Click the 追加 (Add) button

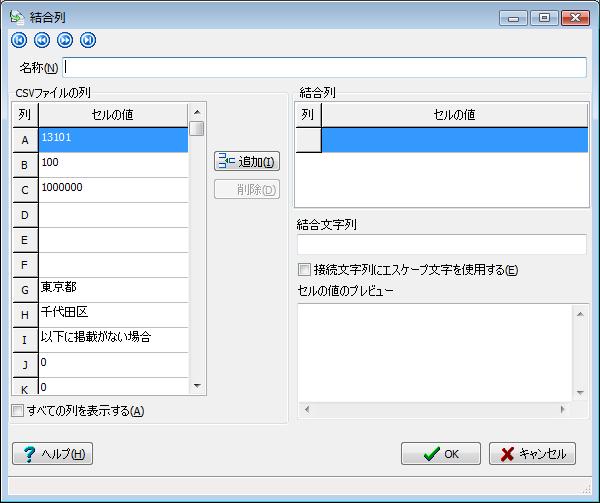point(246,162)
